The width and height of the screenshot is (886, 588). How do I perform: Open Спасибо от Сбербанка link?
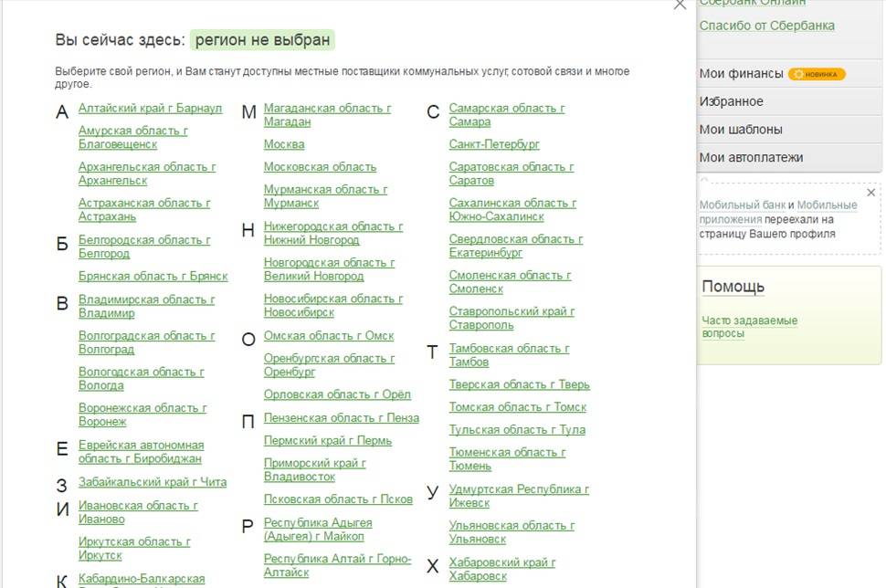(x=766, y=26)
